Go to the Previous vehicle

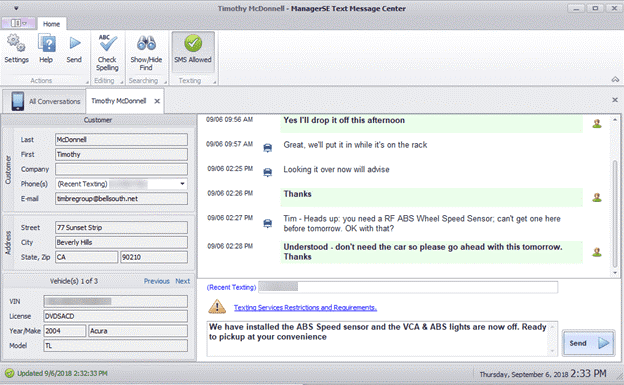[x=157, y=281]
